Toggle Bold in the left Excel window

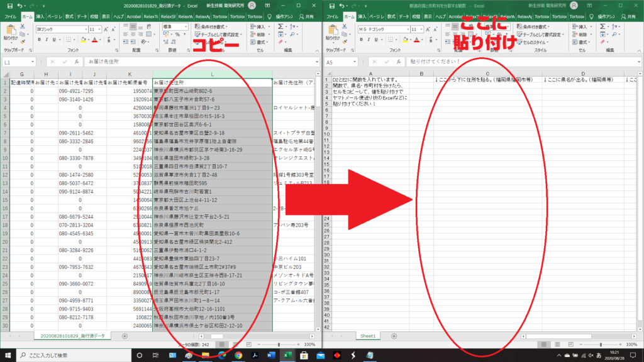38,39
